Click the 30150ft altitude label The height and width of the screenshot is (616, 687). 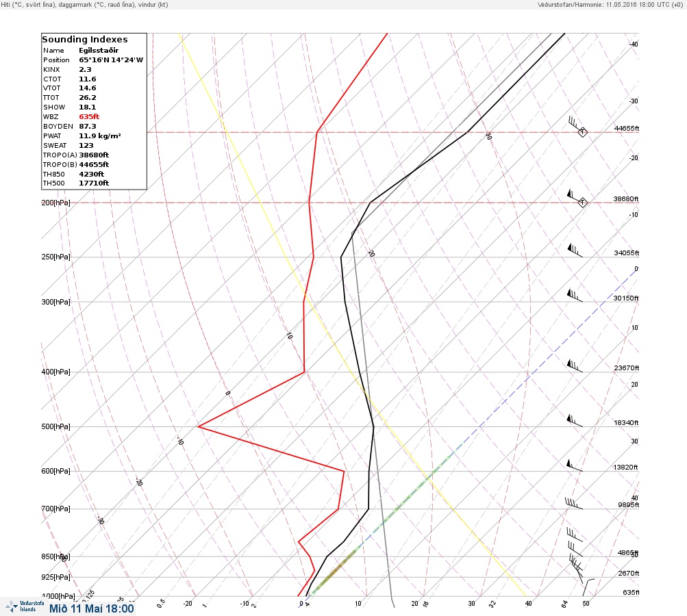[626, 298]
